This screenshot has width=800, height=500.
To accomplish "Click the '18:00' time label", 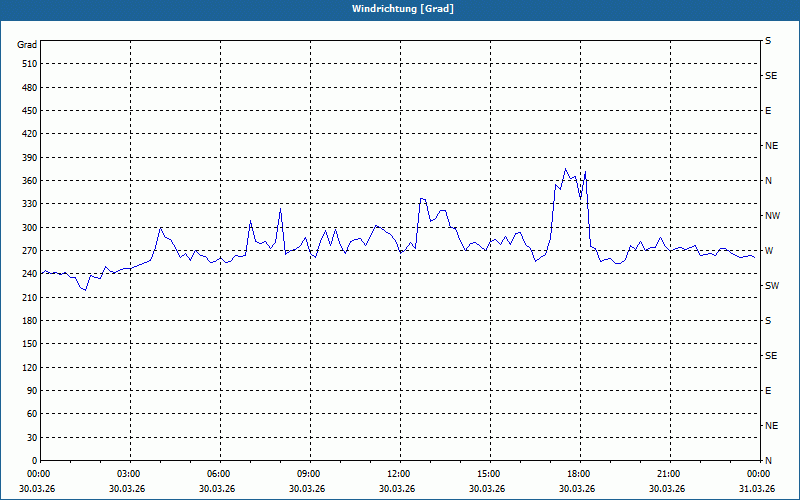I will coord(579,474).
